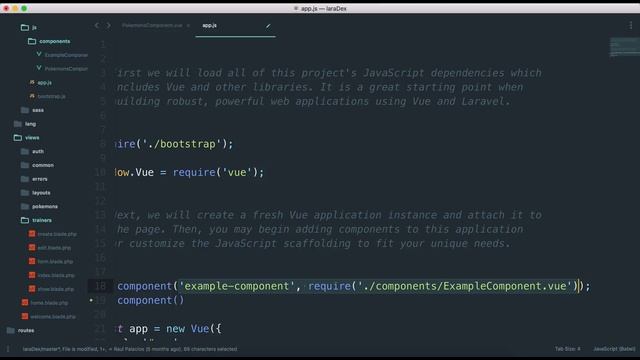Open home.blade.php file icon
The image size is (640, 360).
click(25, 302)
